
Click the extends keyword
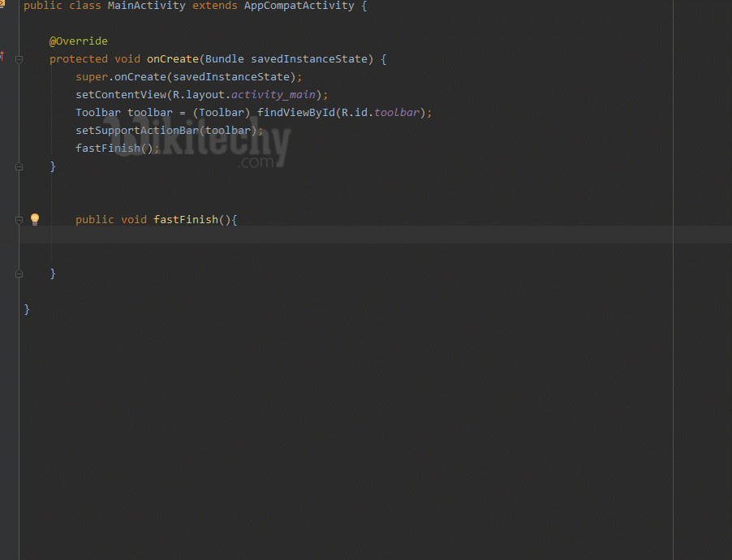pos(215,6)
